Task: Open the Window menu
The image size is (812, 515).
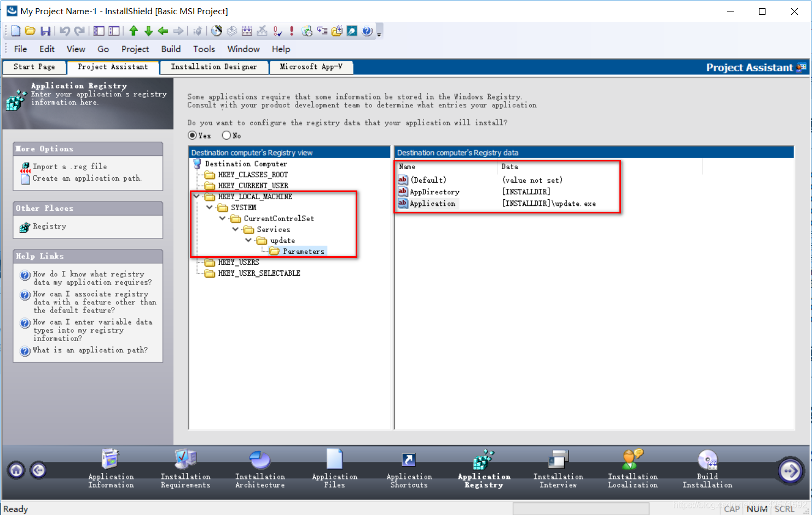Action: [243, 49]
